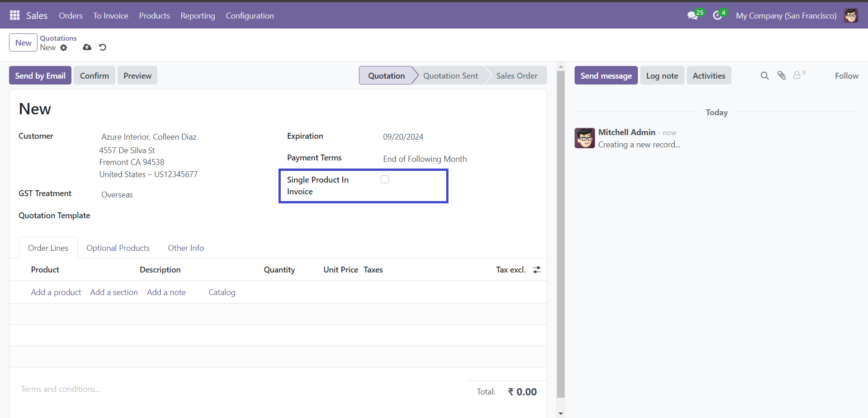This screenshot has height=418, width=868.
Task: Open the gear actions menu beside New
Action: pyautogui.click(x=64, y=47)
